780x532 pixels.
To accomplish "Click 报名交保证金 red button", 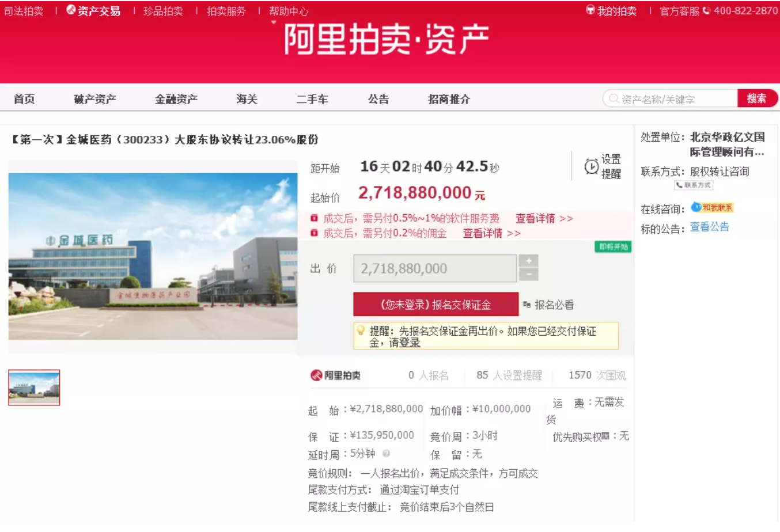I will pos(436,305).
